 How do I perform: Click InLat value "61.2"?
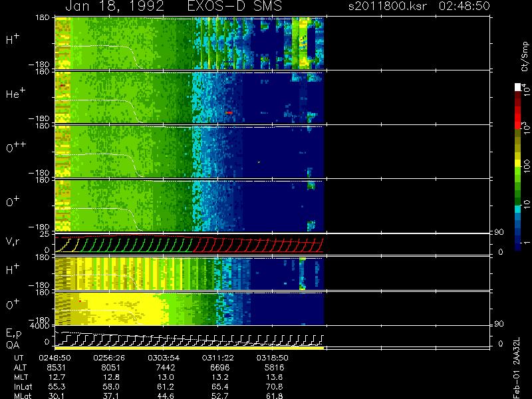pyautogui.click(x=166, y=386)
